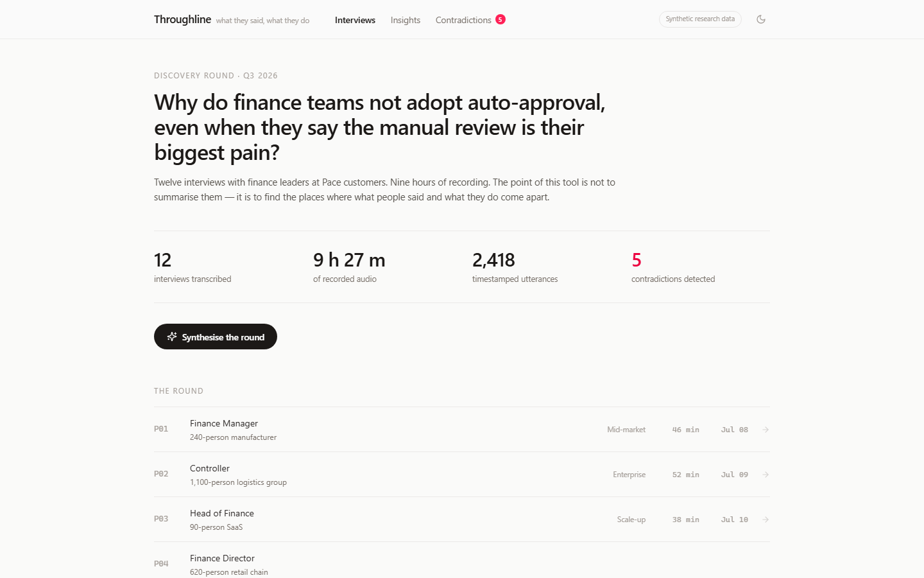
Task: Switch to the Insights tab
Action: pos(406,20)
